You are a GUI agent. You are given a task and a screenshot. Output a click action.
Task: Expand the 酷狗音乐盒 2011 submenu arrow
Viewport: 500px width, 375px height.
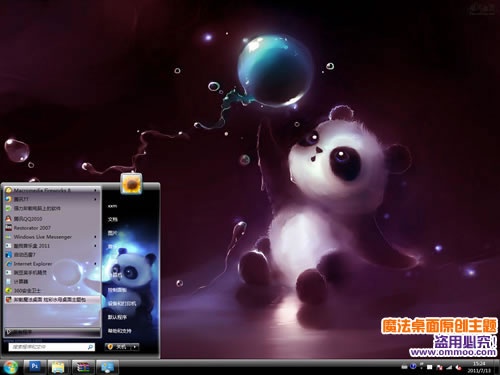[96, 246]
